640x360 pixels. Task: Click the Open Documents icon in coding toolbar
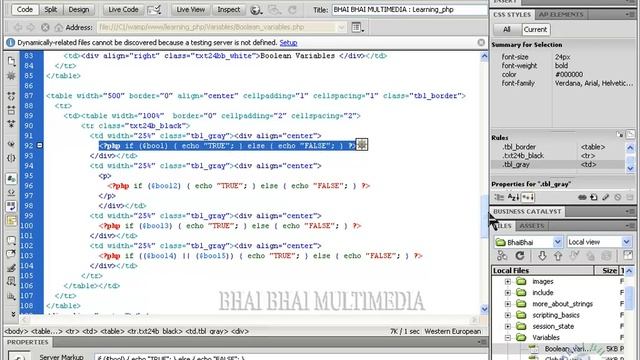pos(11,61)
